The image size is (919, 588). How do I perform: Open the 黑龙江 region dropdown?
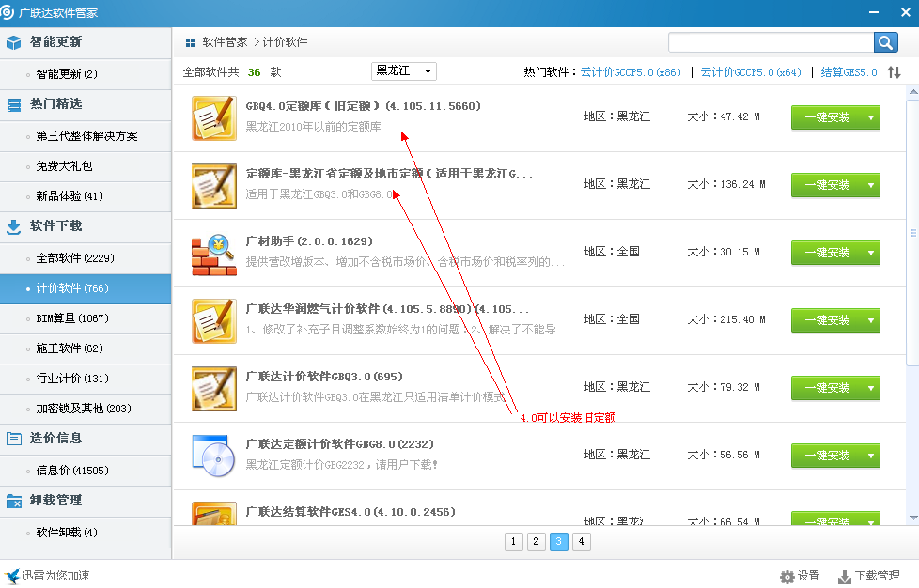pos(404,71)
